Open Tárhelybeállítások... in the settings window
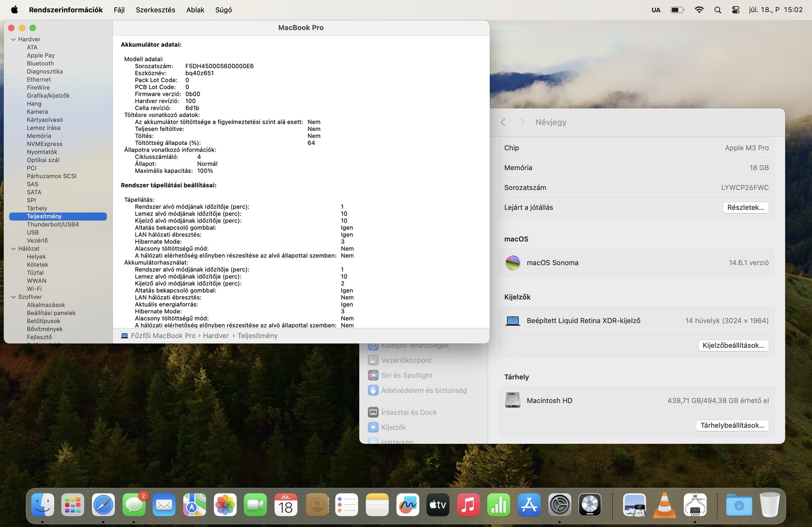 coord(732,425)
